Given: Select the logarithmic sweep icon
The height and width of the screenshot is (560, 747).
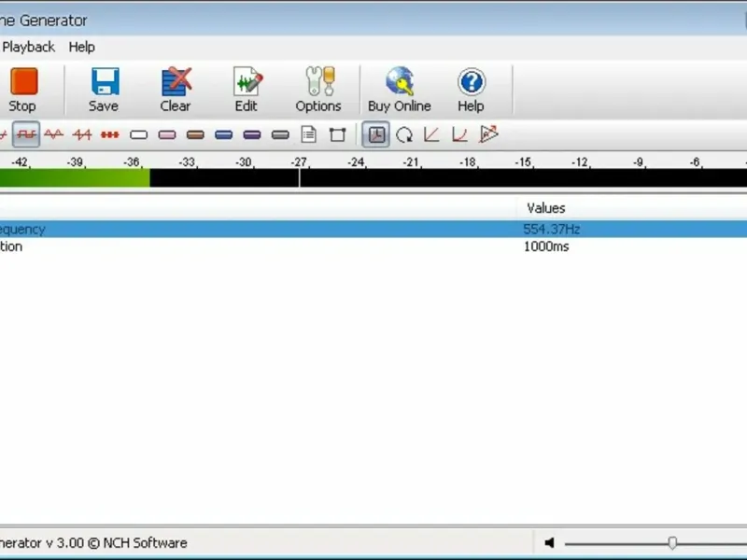Looking at the screenshot, I should coord(459,134).
